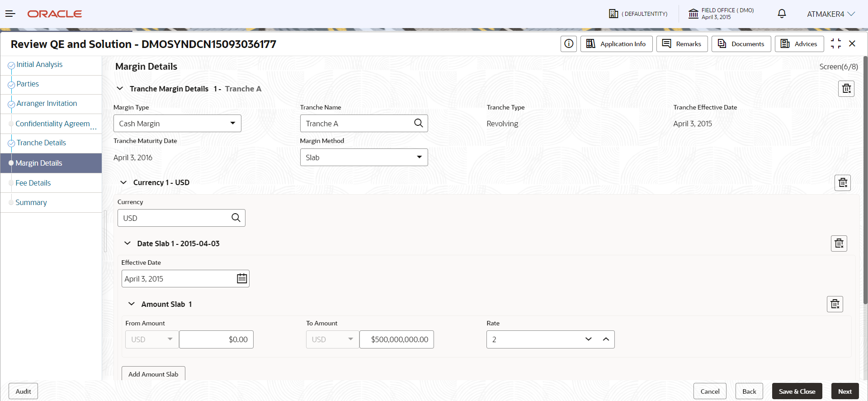
Task: Click the Cancel button
Action: 710,391
